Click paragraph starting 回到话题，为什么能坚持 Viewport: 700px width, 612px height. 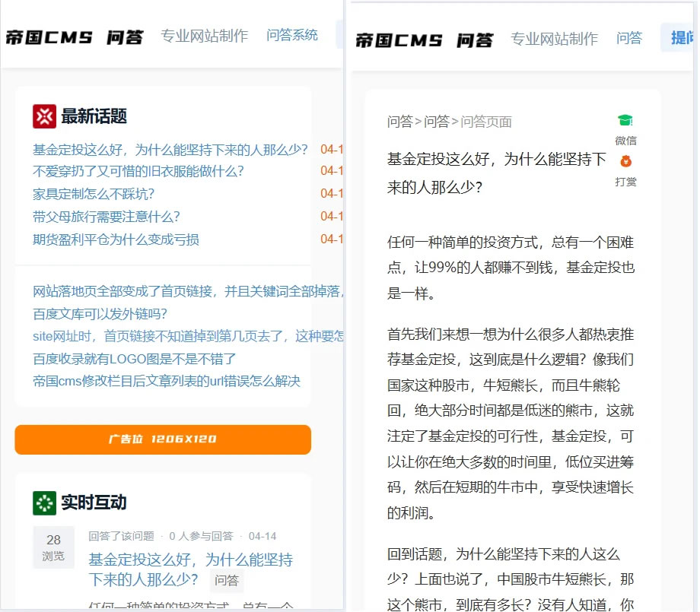tap(511, 579)
